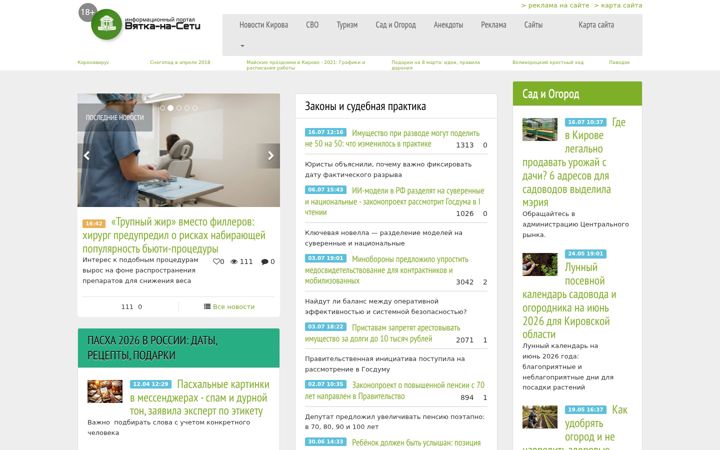Advance to next slide with right arrow
720x450 pixels.
coord(270,156)
